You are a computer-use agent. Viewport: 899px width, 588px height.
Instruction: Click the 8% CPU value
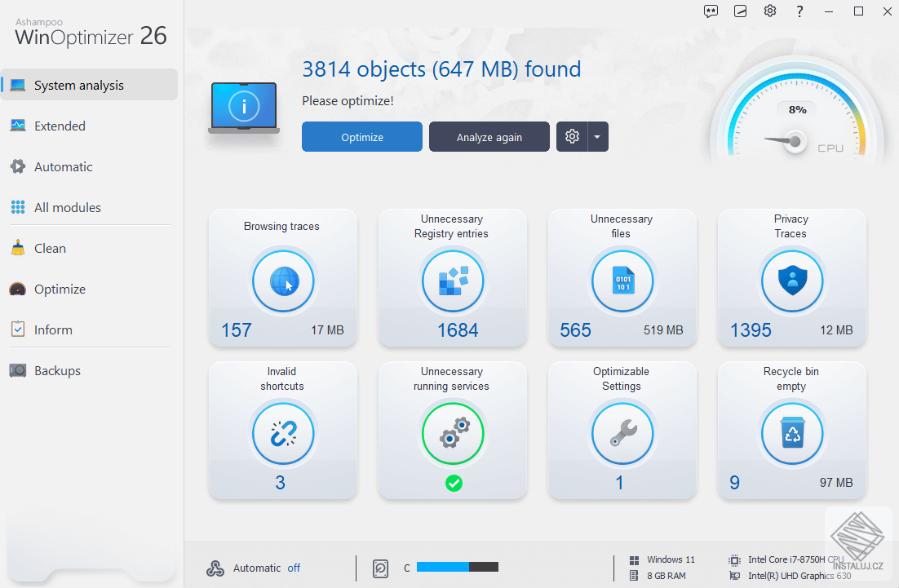pos(798,109)
